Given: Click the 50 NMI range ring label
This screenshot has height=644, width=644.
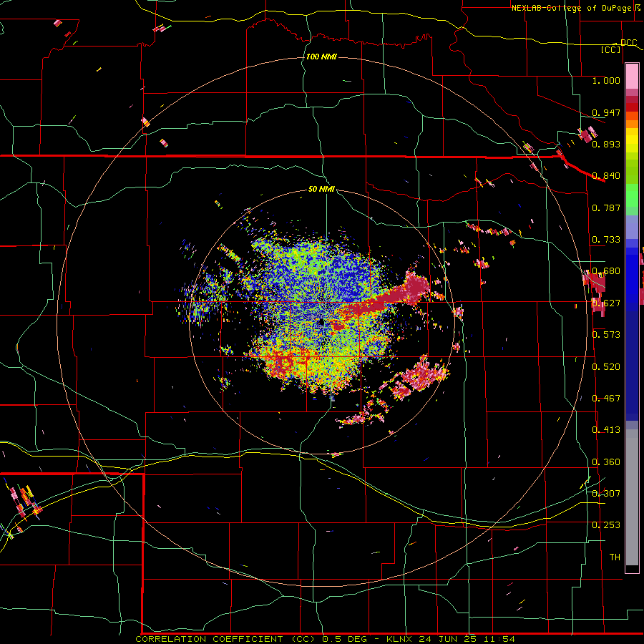Looking at the screenshot, I should click(x=321, y=189).
